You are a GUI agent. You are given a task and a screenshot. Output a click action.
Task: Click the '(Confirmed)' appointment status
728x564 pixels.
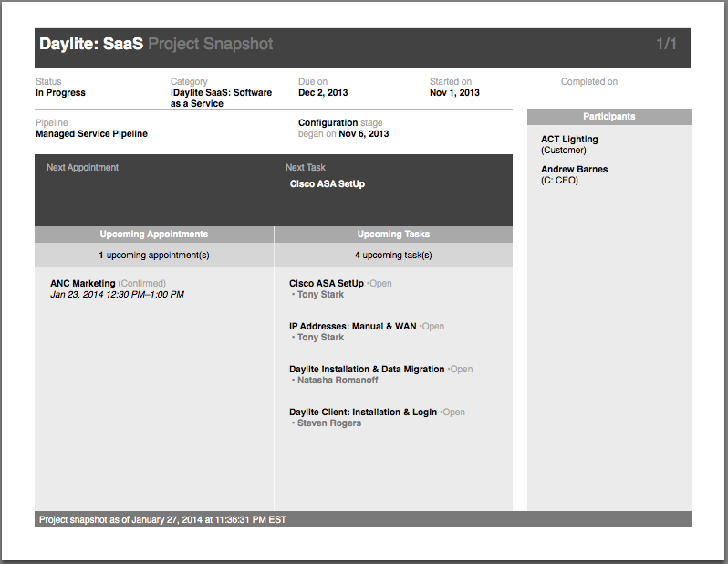tap(142, 284)
